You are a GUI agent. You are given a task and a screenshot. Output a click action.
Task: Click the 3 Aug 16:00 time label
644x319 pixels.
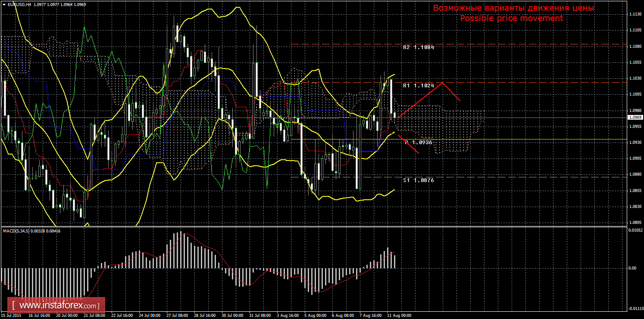[x=288, y=316]
